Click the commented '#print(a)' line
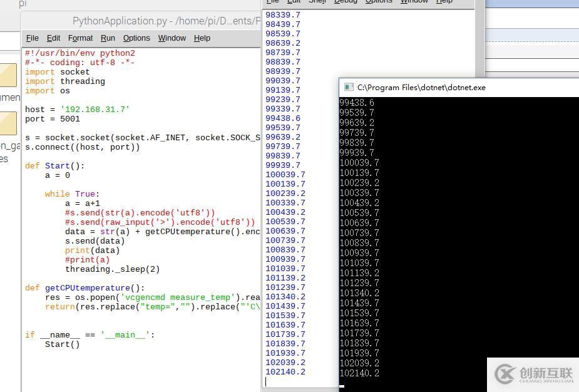 click(x=88, y=260)
